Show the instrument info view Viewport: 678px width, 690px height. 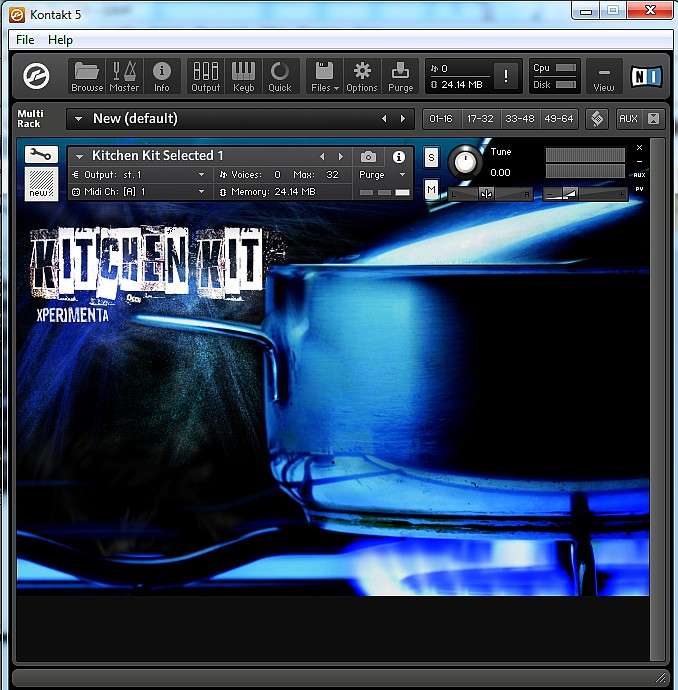click(x=399, y=157)
